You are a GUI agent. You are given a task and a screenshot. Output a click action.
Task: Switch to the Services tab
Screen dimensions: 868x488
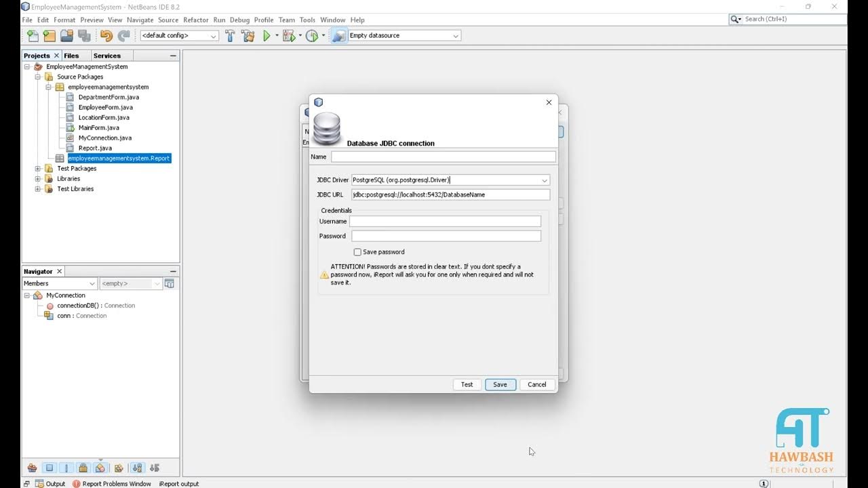click(x=107, y=56)
